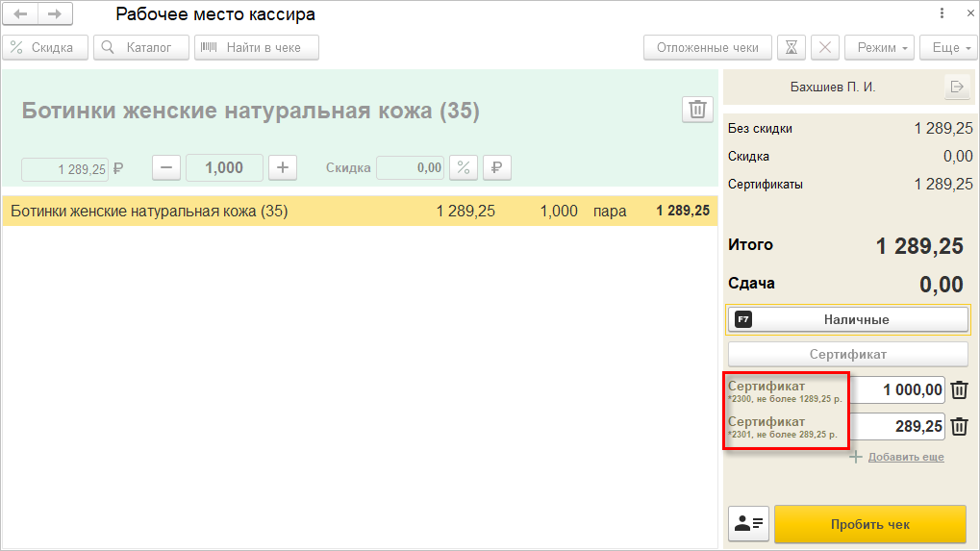The image size is (980, 551).
Task: Decrease quantity with minus button
Action: pos(166,168)
